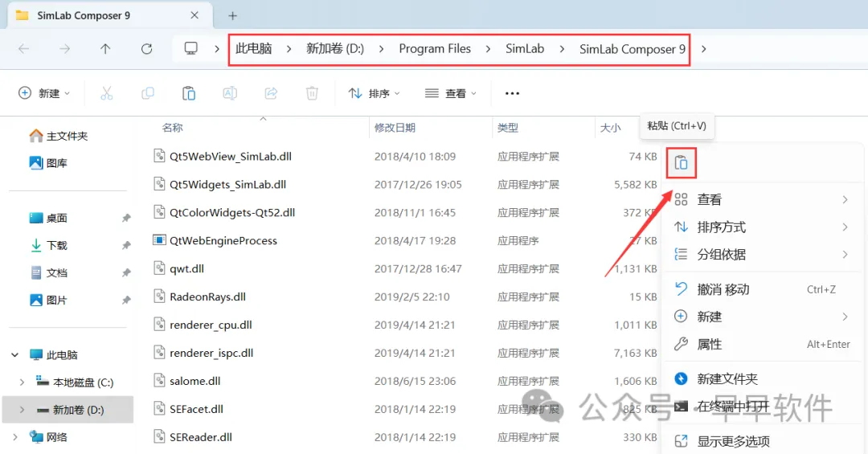
Task: Click SimLab breadcrumb in address bar
Action: (x=525, y=49)
